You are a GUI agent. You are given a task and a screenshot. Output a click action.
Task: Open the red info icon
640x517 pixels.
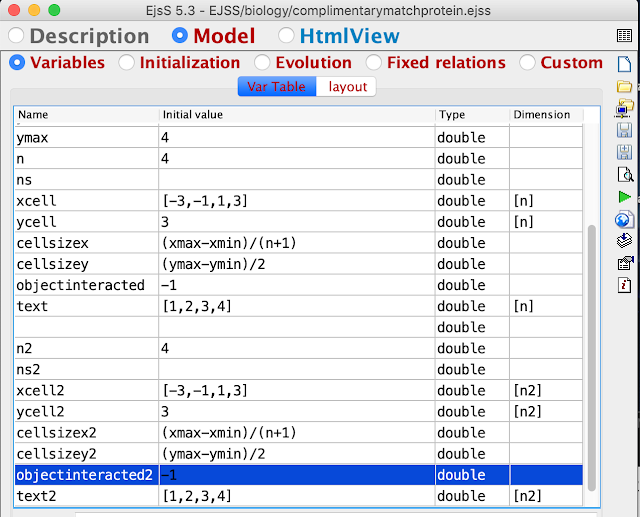tap(625, 286)
